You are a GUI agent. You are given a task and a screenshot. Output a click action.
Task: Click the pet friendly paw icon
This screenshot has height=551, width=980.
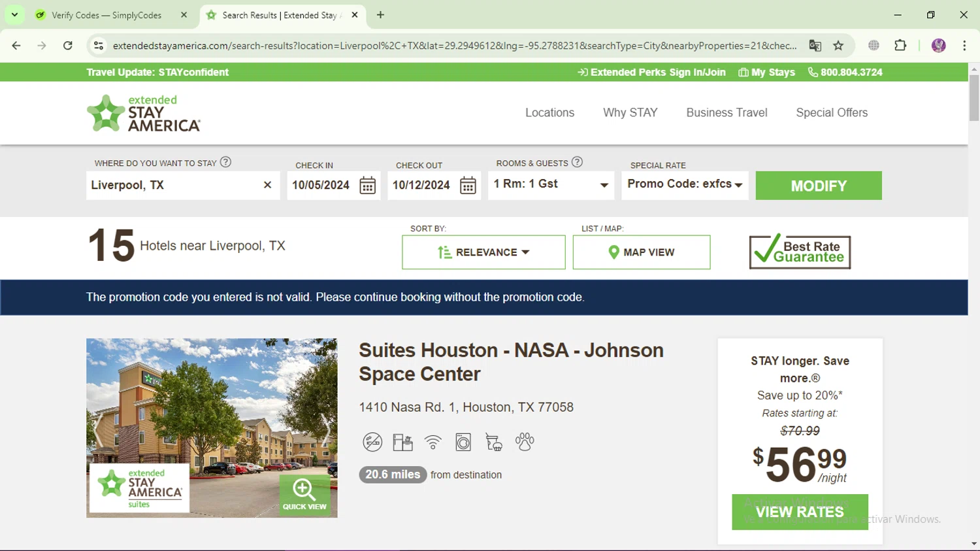(525, 442)
